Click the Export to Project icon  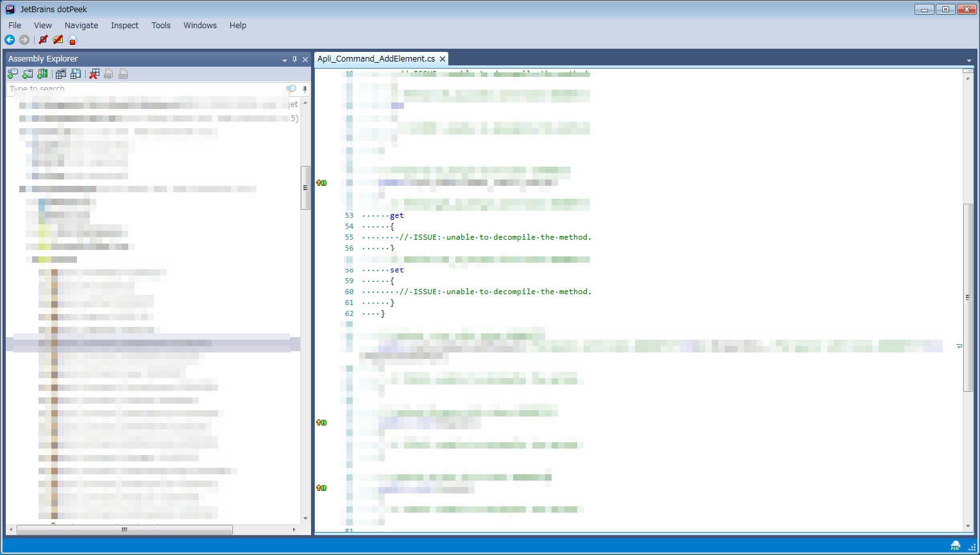tap(108, 74)
